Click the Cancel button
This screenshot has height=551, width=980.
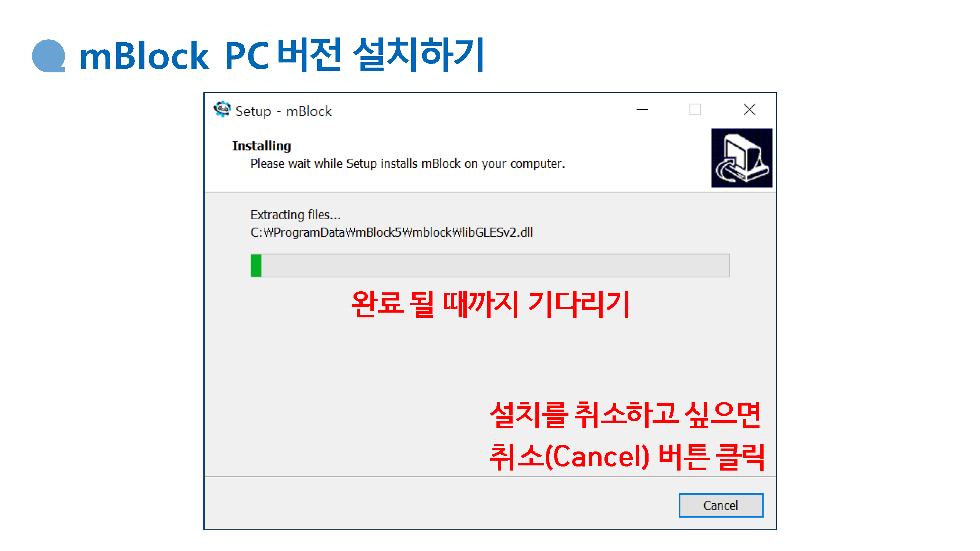[x=721, y=505]
